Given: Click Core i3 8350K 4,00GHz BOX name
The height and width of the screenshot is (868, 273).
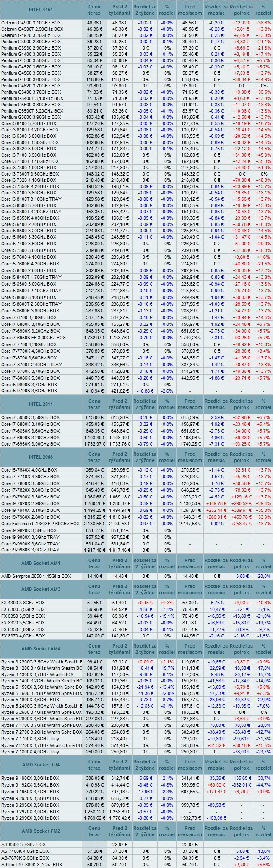Looking at the screenshot, I should pyautogui.click(x=30, y=218).
